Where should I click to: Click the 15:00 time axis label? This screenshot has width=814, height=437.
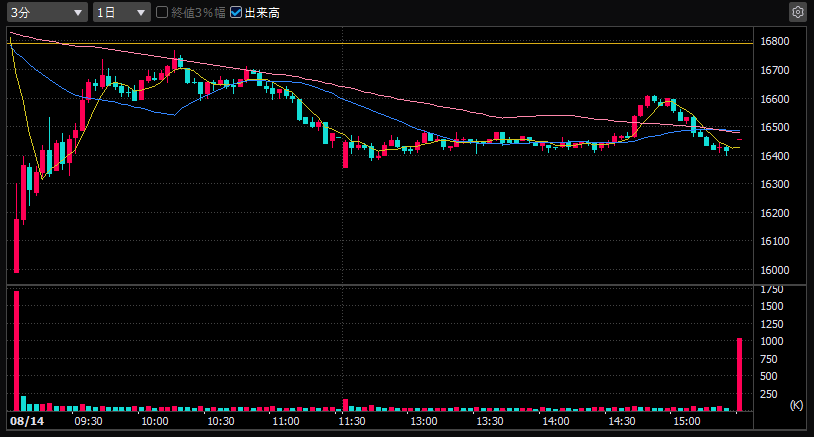click(686, 421)
